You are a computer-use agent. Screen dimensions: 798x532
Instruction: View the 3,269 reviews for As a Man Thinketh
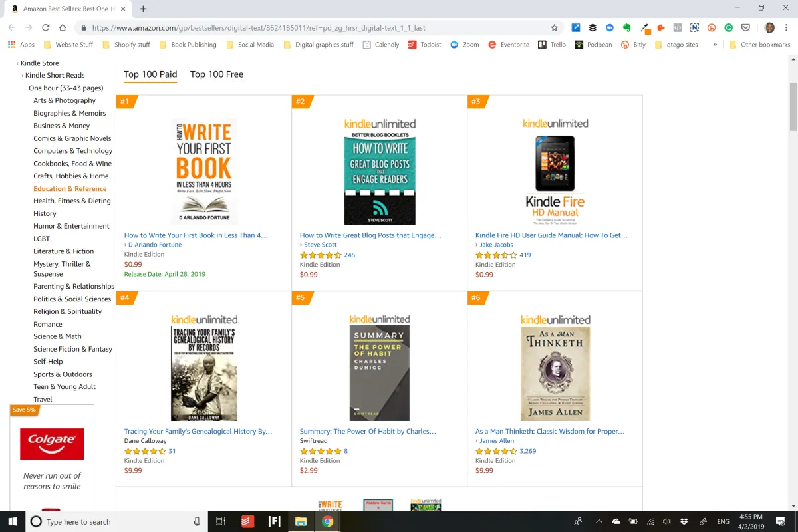point(528,451)
